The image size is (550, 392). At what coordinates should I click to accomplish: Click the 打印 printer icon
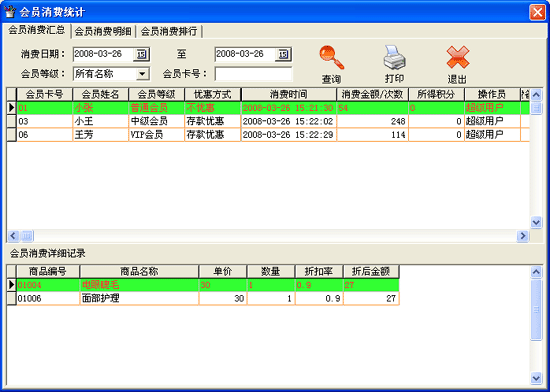click(x=394, y=57)
